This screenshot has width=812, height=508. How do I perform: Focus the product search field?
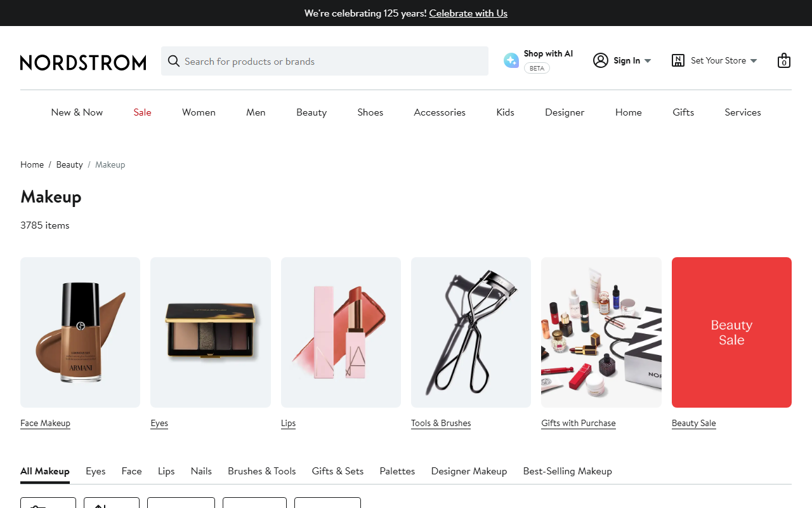(325, 61)
